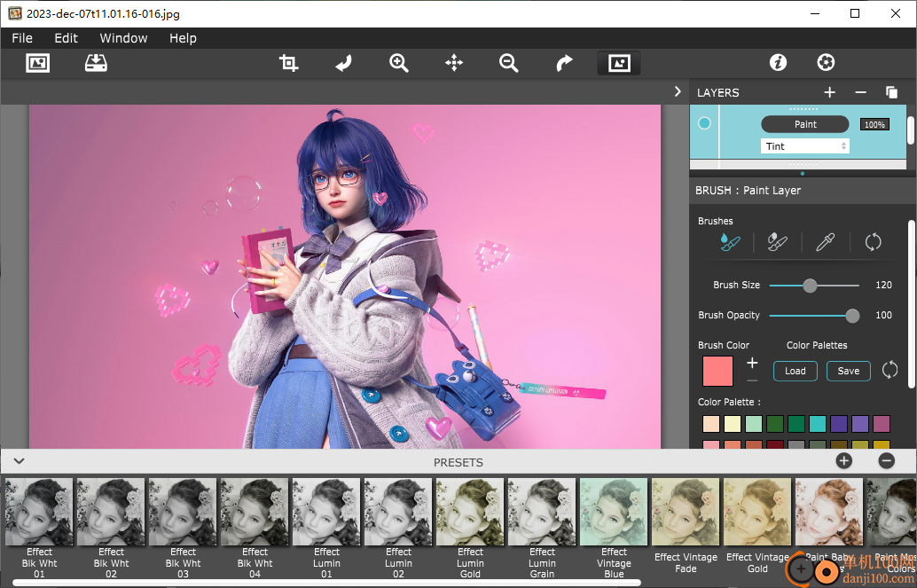Open the Tint blend mode dropdown
The height and width of the screenshot is (588, 917).
[804, 146]
